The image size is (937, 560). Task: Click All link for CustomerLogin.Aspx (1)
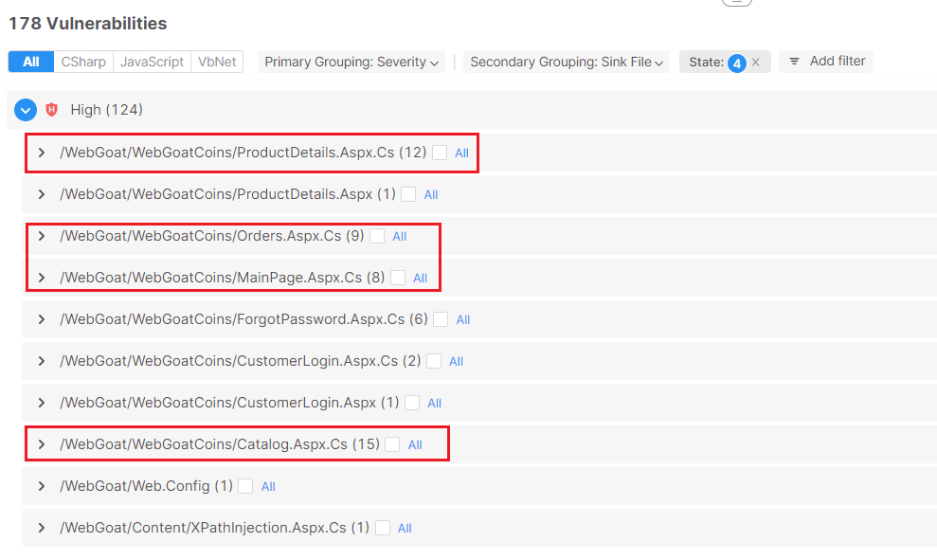[x=435, y=404]
